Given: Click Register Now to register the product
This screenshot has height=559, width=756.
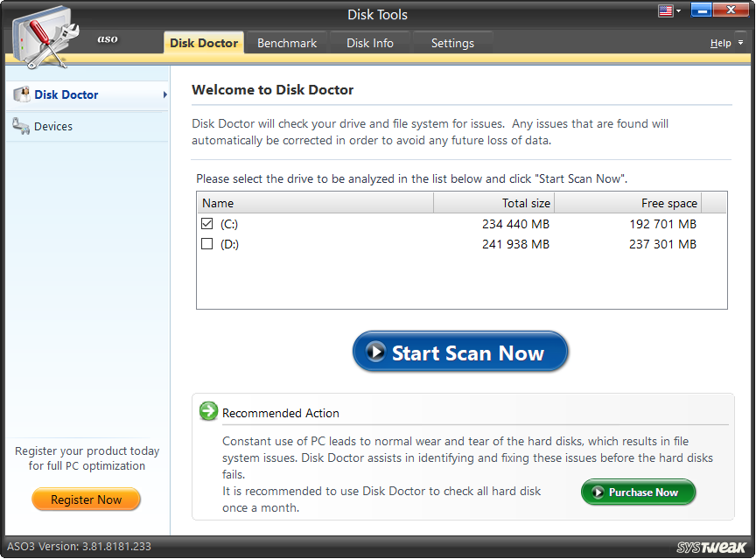Looking at the screenshot, I should [x=86, y=500].
